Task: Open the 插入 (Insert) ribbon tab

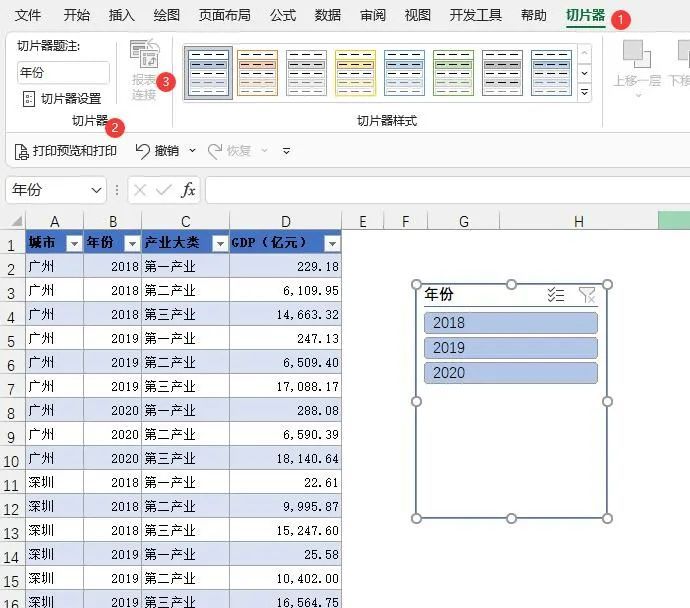Action: 121,15
